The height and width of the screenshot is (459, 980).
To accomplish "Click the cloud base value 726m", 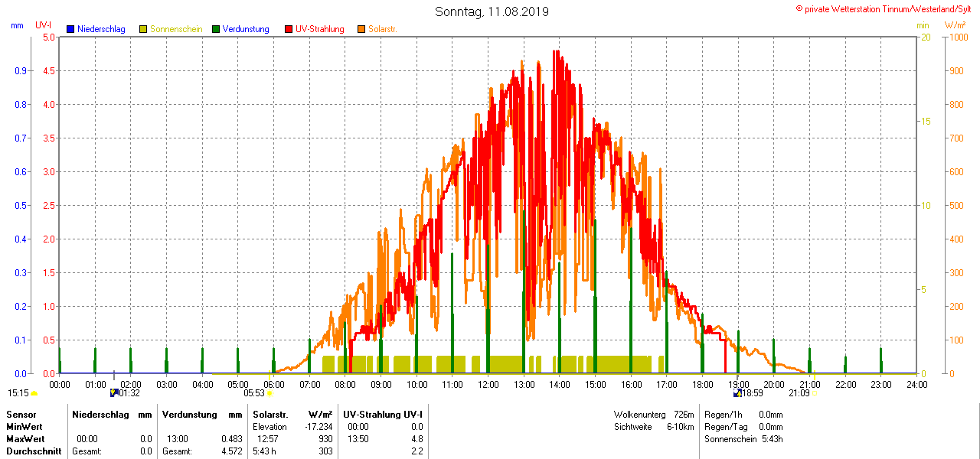I will [684, 414].
